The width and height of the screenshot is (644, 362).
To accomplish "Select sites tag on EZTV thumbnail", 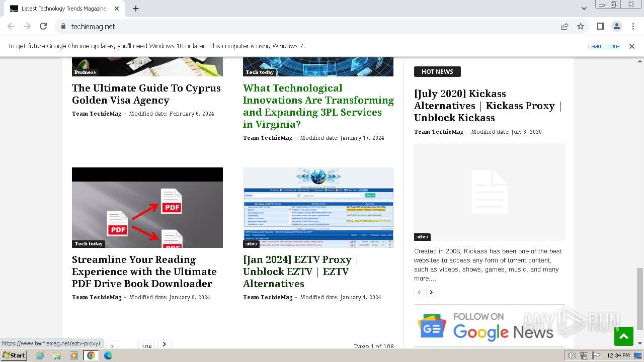I will (251, 244).
